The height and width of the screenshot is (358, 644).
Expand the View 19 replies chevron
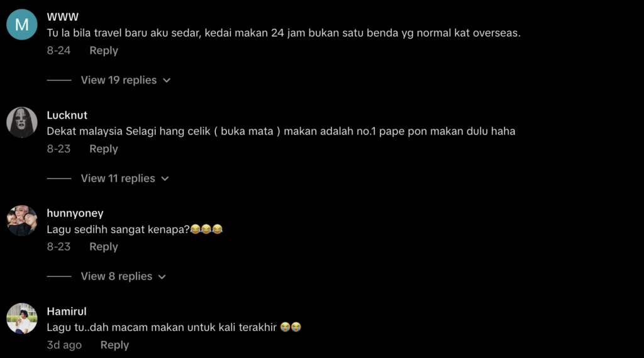166,80
